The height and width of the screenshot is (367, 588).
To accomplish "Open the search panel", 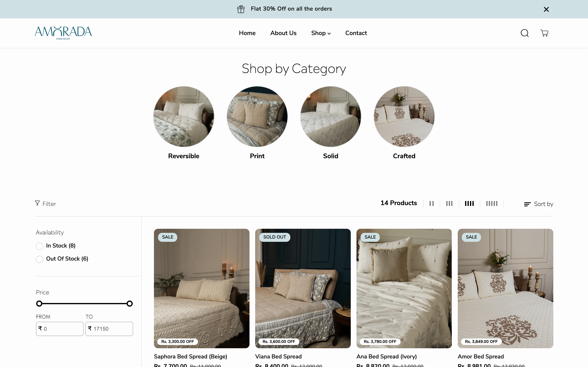I will 524,33.
